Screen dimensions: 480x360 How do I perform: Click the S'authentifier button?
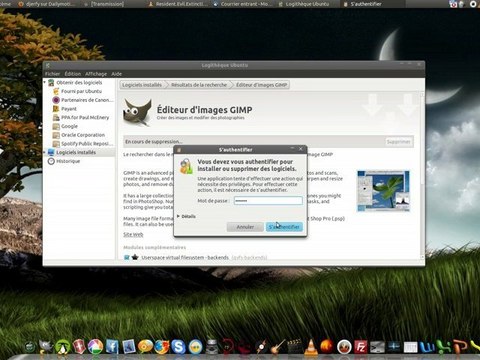point(284,227)
